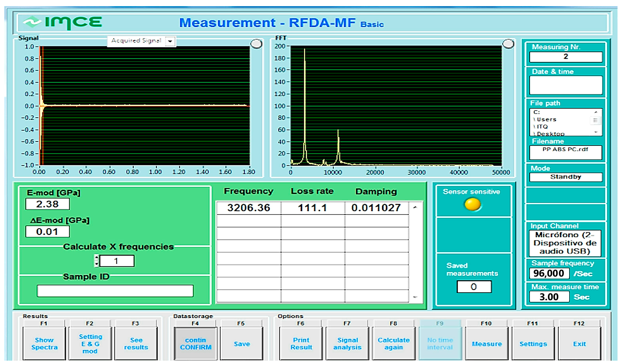Image resolution: width=622 pixels, height=364 pixels.
Task: Click the round indicator above Signal graph
Action: click(256, 44)
